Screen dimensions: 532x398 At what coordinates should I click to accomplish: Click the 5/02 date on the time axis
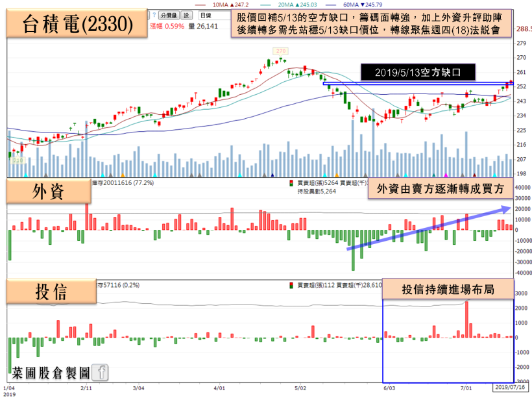point(300,388)
